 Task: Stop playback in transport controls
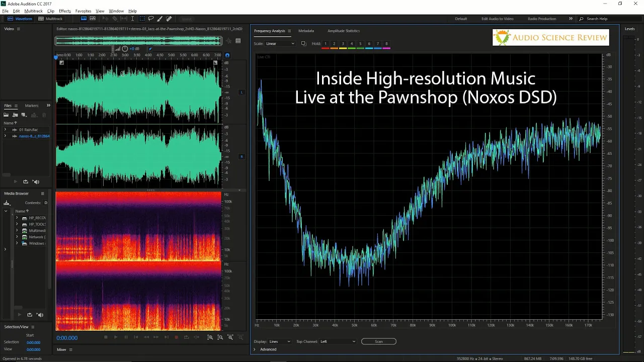click(106, 337)
